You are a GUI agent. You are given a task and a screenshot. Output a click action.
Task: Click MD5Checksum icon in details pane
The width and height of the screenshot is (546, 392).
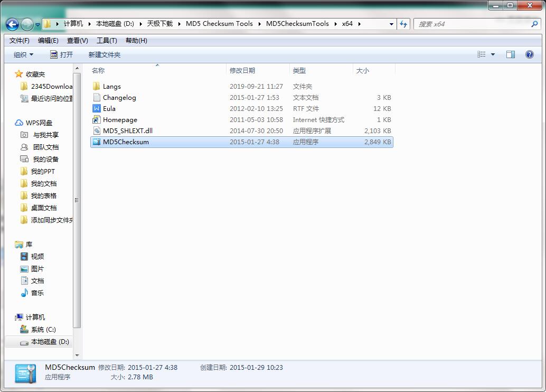[26, 373]
